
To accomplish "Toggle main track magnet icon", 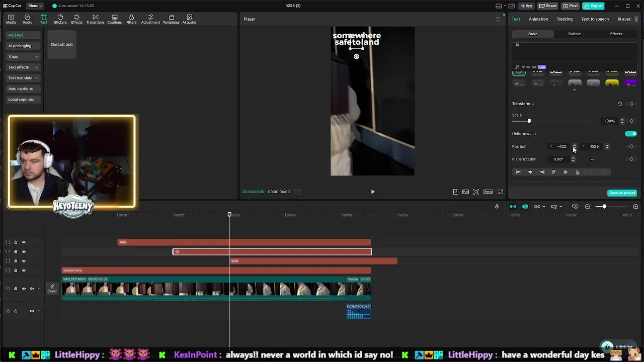I will coord(513,207).
